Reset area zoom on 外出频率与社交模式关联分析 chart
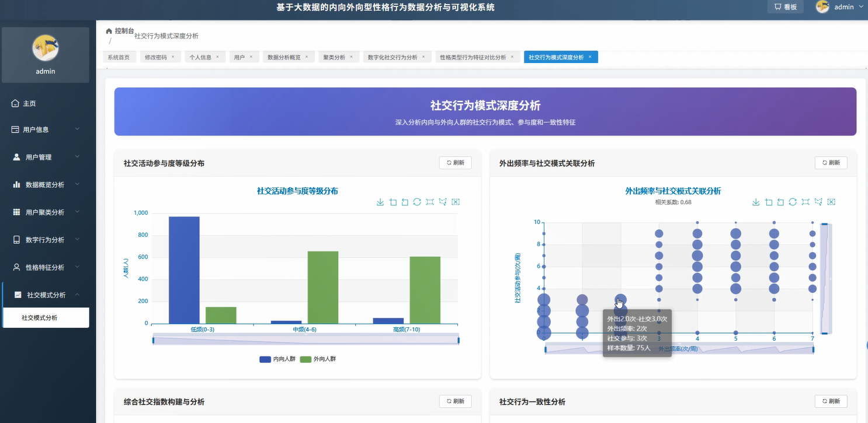This screenshot has height=423, width=868. 780,202
